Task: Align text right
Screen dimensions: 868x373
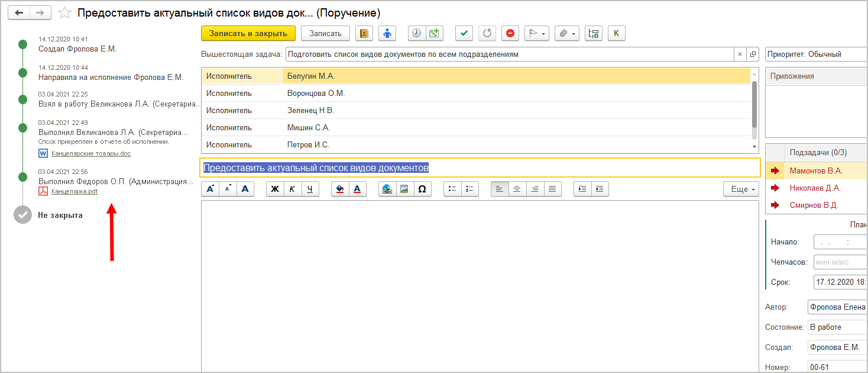Action: tap(535, 189)
